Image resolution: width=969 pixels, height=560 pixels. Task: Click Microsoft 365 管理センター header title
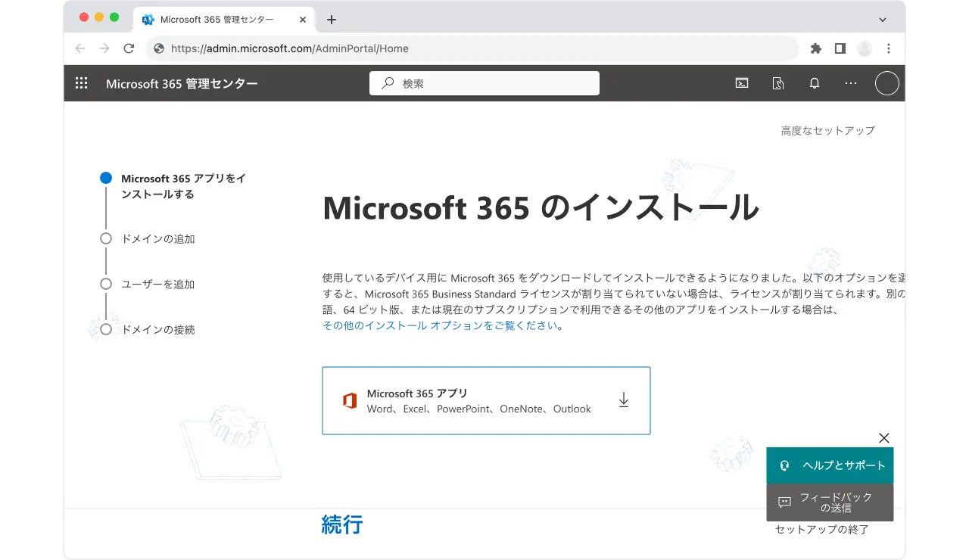coord(182,83)
